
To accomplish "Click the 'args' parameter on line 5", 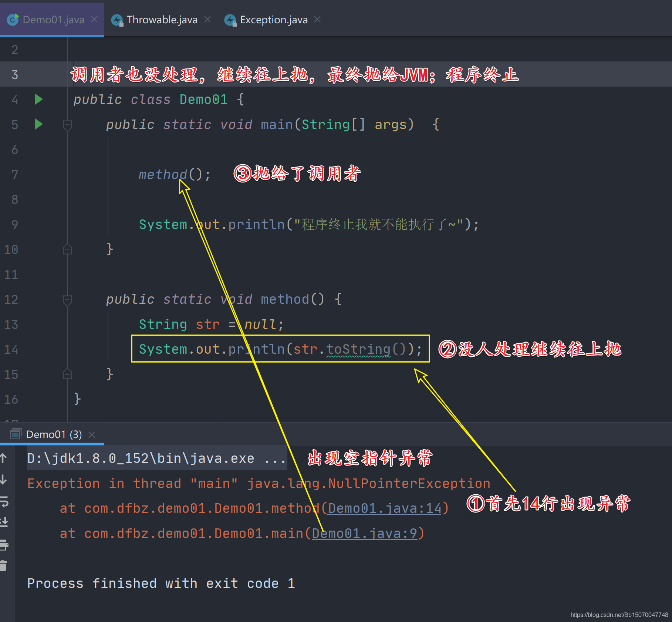I will click(x=391, y=125).
